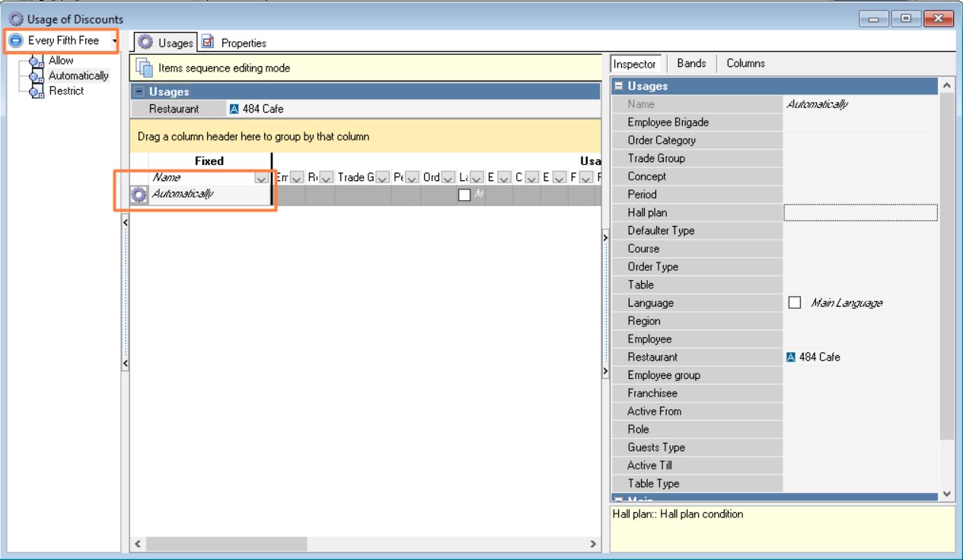Click the gear icon beside Automatically row

tap(139, 195)
